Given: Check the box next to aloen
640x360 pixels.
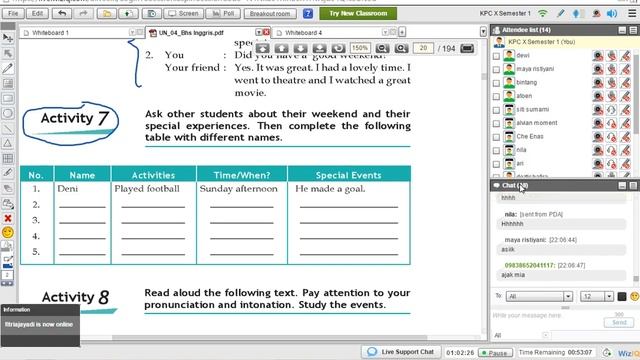Looking at the screenshot, I should pos(496,97).
